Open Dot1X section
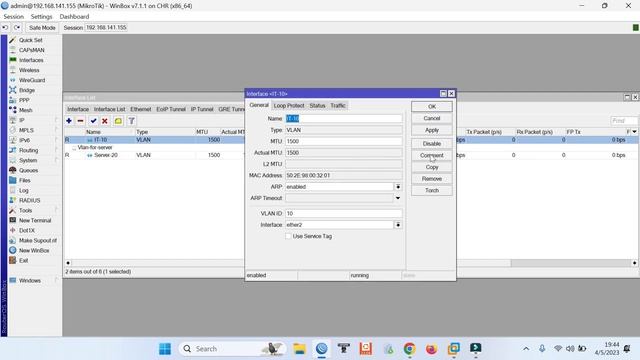The width and height of the screenshot is (640, 360). [27, 230]
